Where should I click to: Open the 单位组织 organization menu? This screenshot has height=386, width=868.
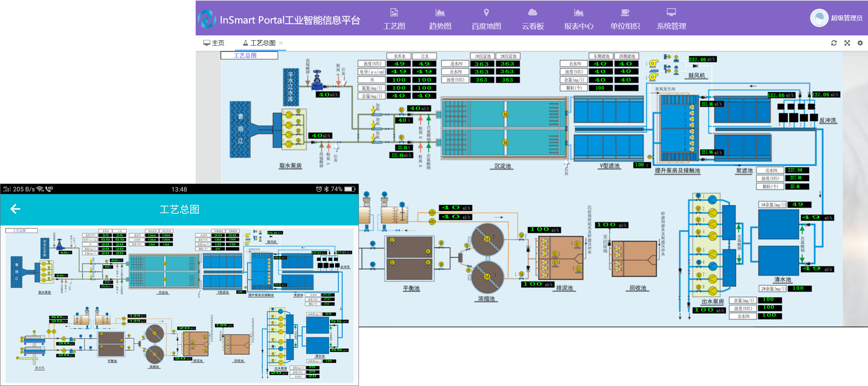tap(625, 19)
